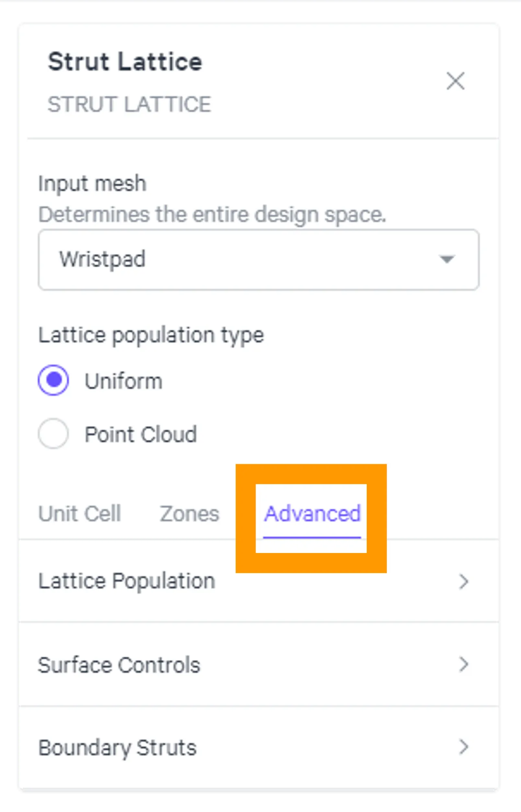
Task: Click the empty Point Cloud radio circle
Action: [53, 434]
